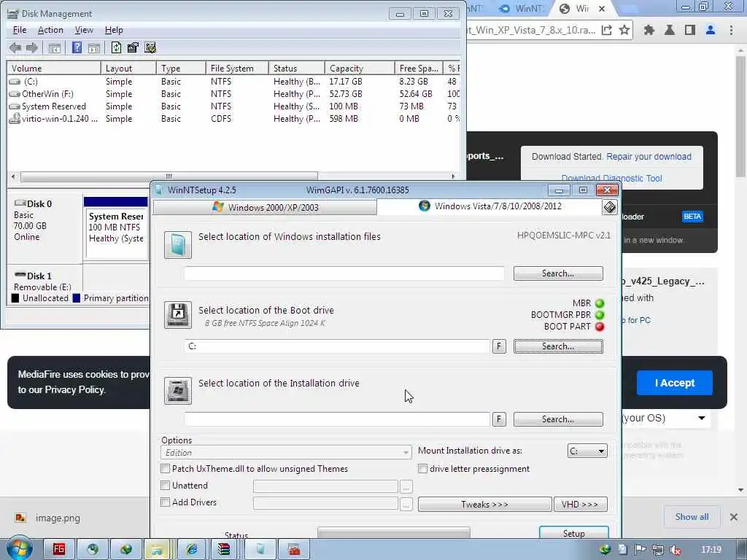
Task: Bookmark this page with the star icon
Action: (x=624, y=31)
